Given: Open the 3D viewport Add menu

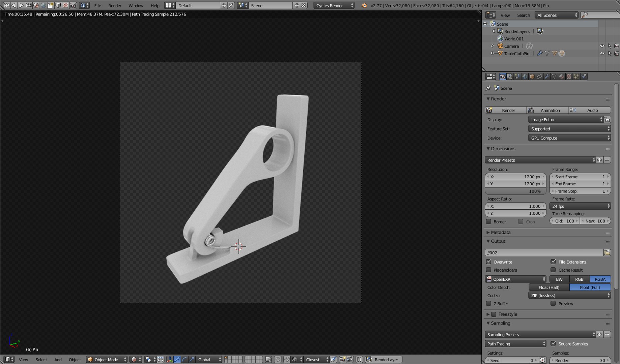Looking at the screenshot, I should (x=58, y=360).
